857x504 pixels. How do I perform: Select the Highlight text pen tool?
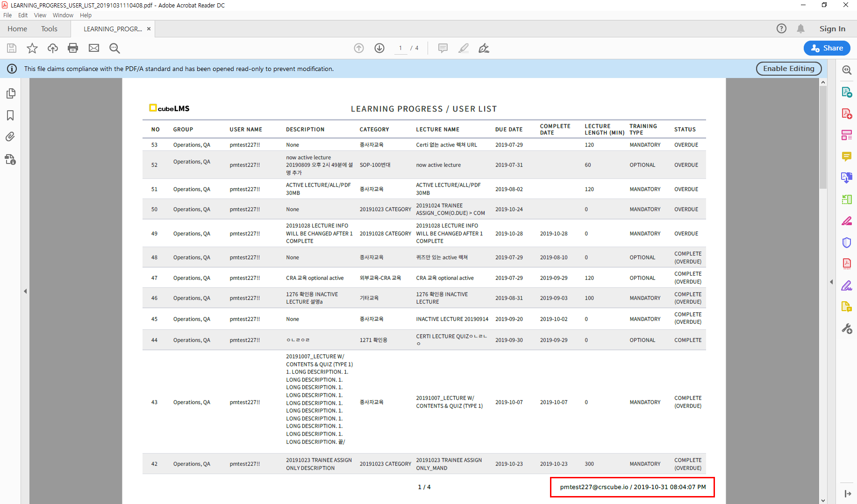click(x=463, y=48)
